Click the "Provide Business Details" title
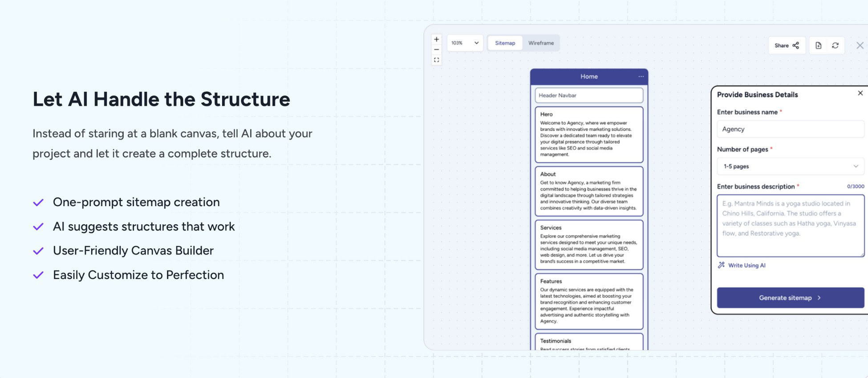This screenshot has width=868, height=378. point(757,95)
